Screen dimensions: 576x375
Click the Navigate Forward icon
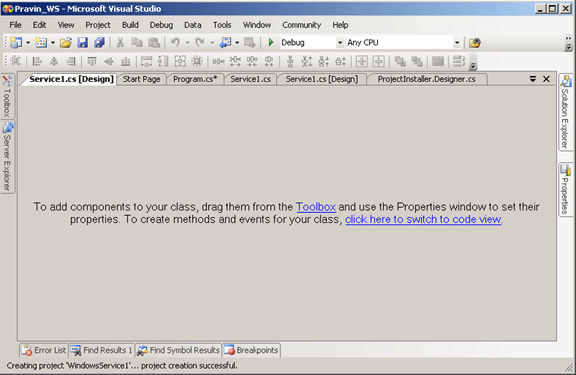pyautogui.click(x=250, y=43)
